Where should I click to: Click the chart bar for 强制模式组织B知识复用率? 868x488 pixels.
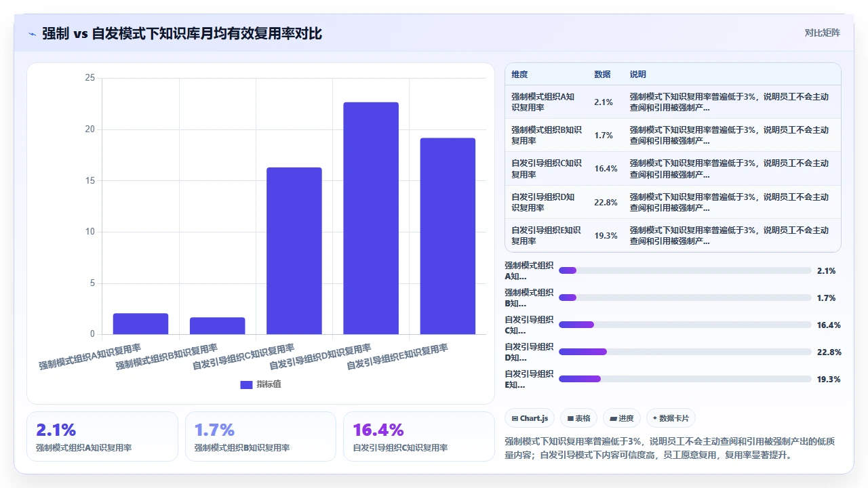pyautogui.click(x=217, y=326)
